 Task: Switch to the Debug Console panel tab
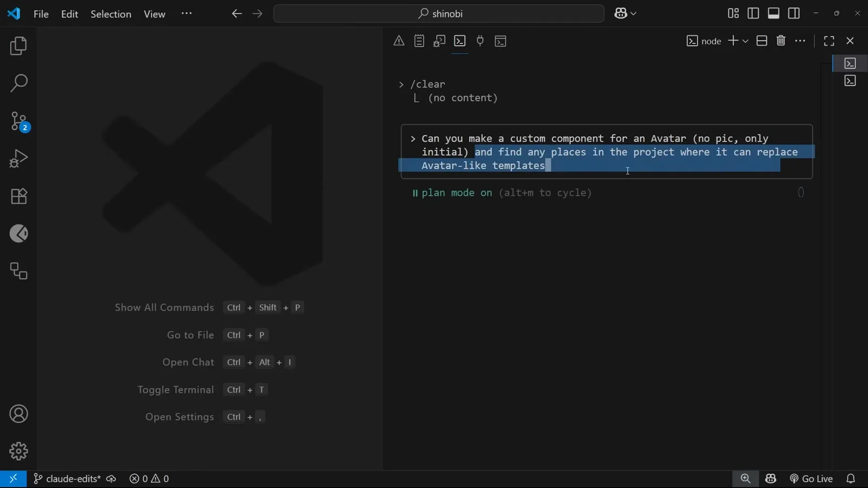[439, 41]
